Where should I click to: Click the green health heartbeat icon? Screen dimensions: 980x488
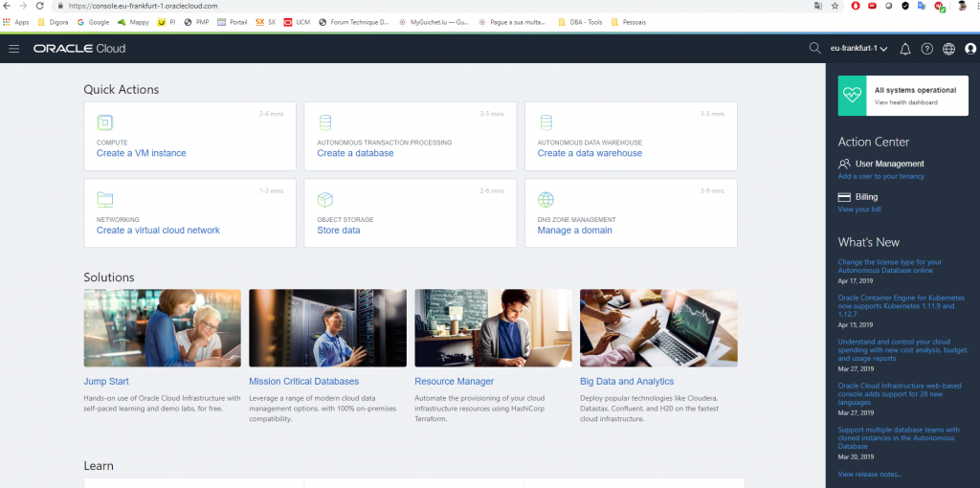[x=852, y=96]
